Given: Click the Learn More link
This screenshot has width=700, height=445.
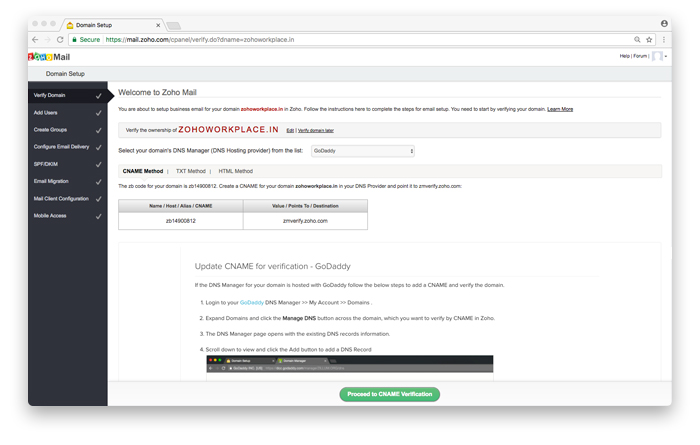Looking at the screenshot, I should tap(560, 109).
